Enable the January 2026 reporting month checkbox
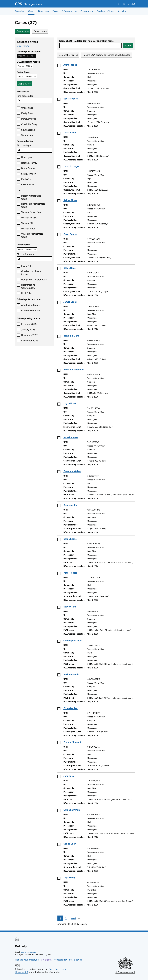148x980 pixels. pyautogui.click(x=19, y=329)
